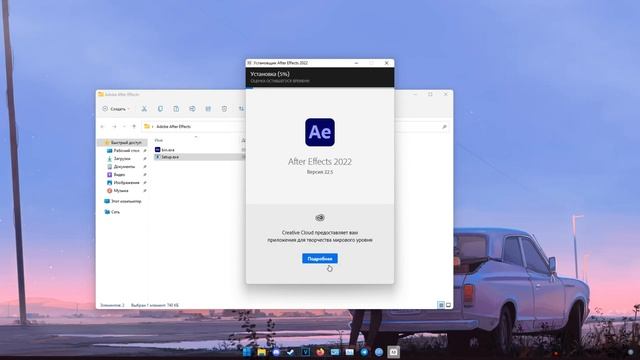Select the Setup.exe file row
Screen dimensions: 640x360
tap(200, 157)
